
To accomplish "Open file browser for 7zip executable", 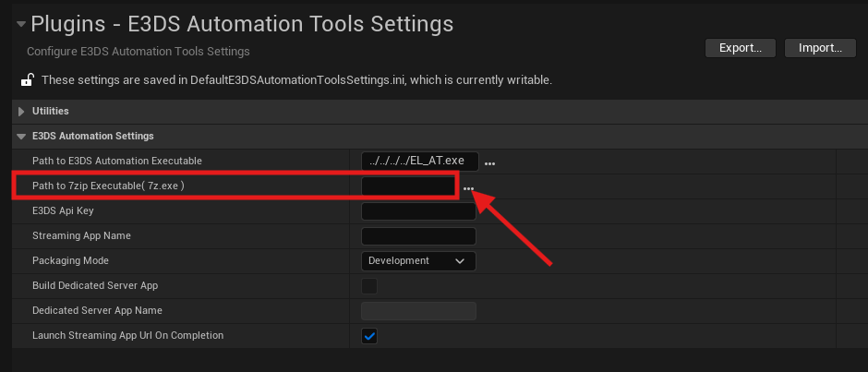I will (x=469, y=187).
